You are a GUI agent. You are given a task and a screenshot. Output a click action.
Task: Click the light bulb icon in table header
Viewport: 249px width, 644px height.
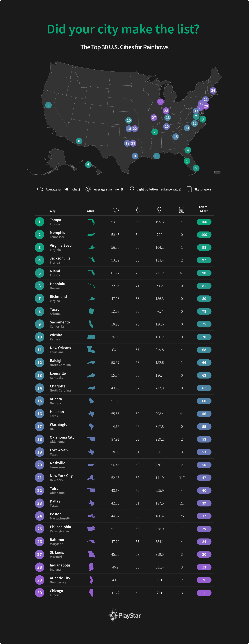159,210
